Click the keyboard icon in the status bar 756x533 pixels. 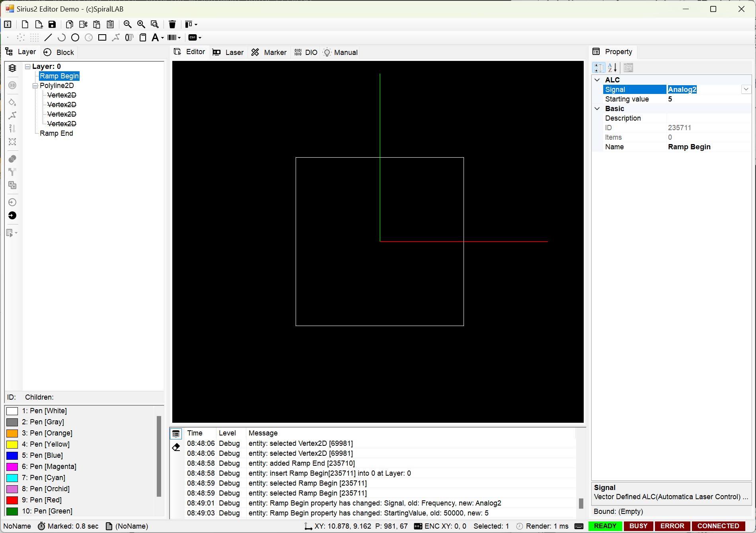[579, 526]
